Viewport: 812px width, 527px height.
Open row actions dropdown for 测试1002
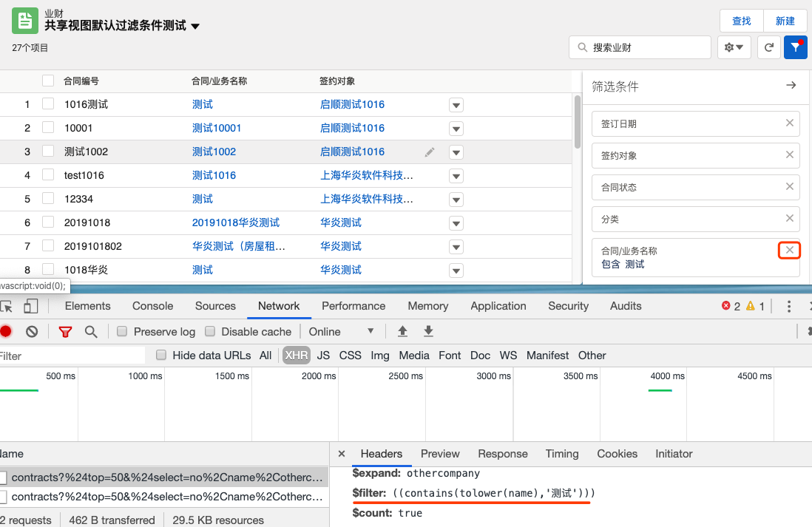456,152
